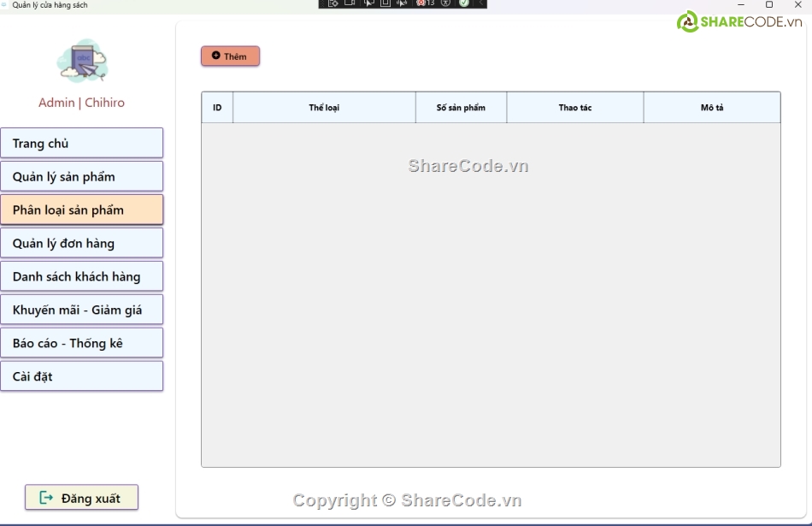Click the accessibility icon in debug toolbar
Viewport: 812px width, 526px height.
pyautogui.click(x=445, y=3)
